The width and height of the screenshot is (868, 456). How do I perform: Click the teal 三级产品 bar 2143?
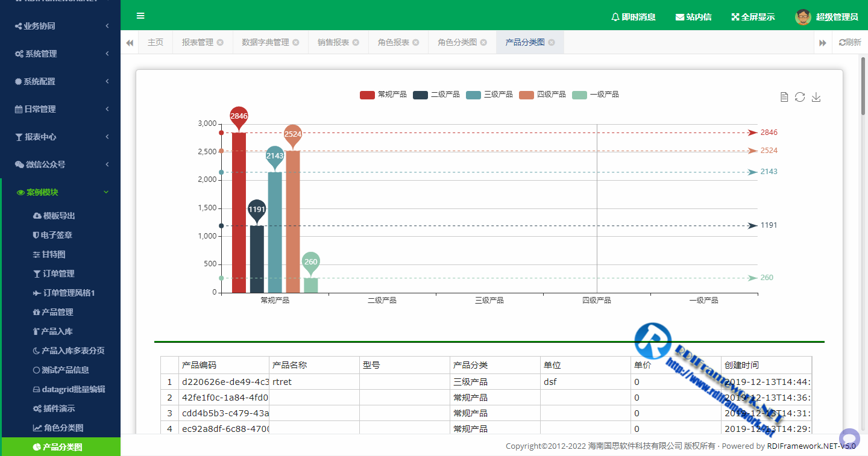pos(275,233)
